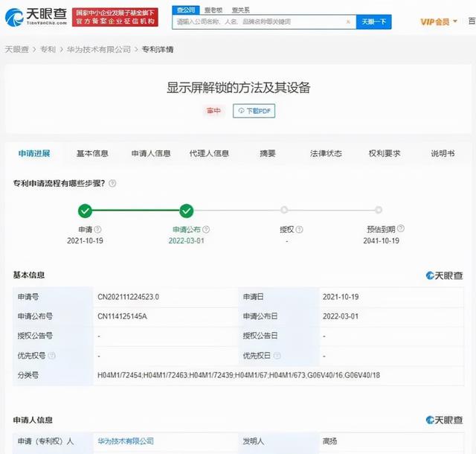This screenshot has width=476, height=454.
Task: Click the green check for 申请公布 step
Action: [x=187, y=211]
